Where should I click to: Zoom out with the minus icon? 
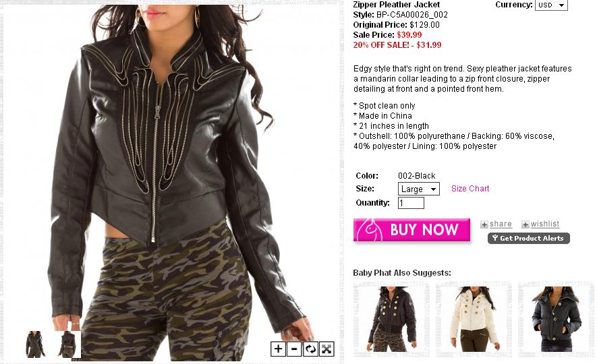pyautogui.click(x=294, y=348)
